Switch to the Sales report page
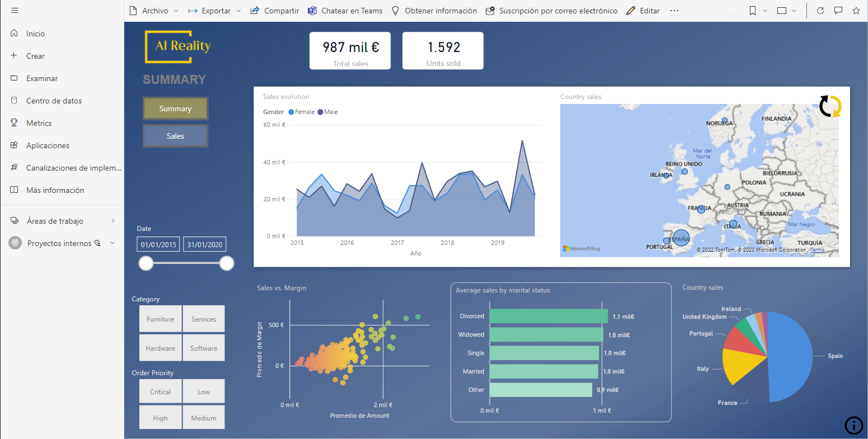 coord(175,136)
